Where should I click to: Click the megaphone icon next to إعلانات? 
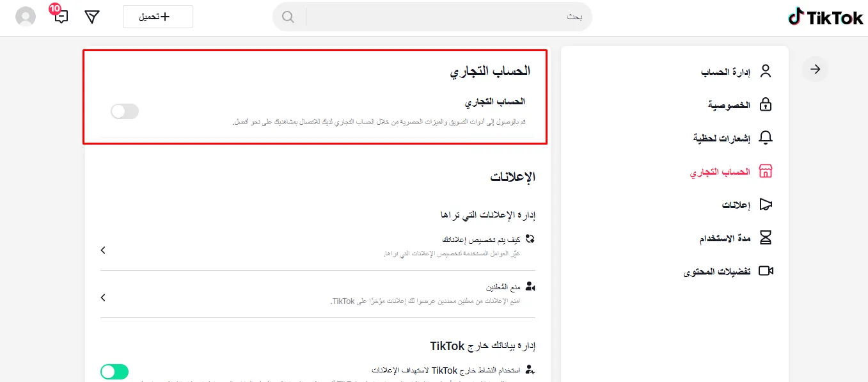tap(766, 204)
